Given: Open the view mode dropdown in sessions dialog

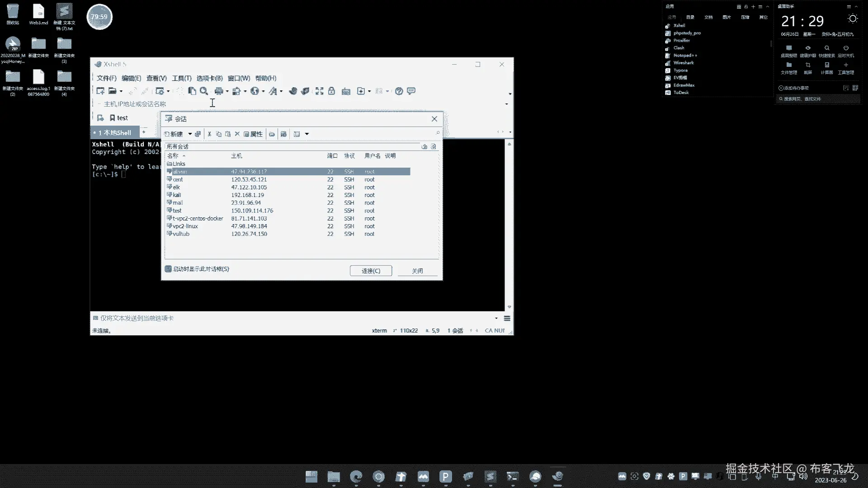Looking at the screenshot, I should tap(307, 134).
